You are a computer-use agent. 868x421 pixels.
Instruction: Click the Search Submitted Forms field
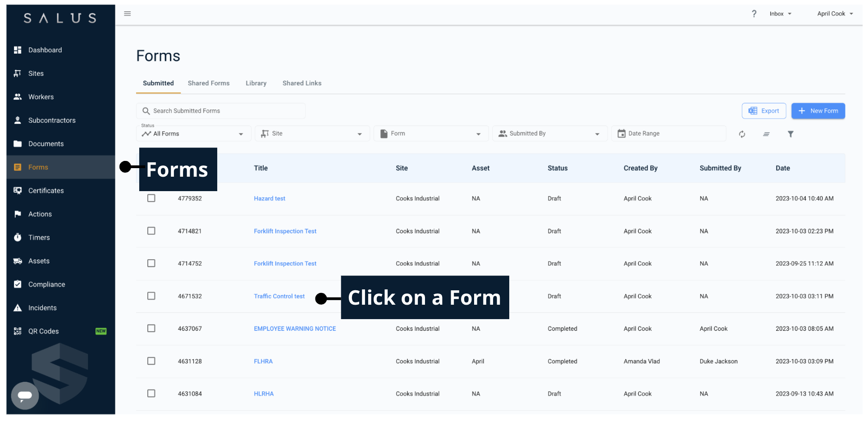click(x=221, y=111)
